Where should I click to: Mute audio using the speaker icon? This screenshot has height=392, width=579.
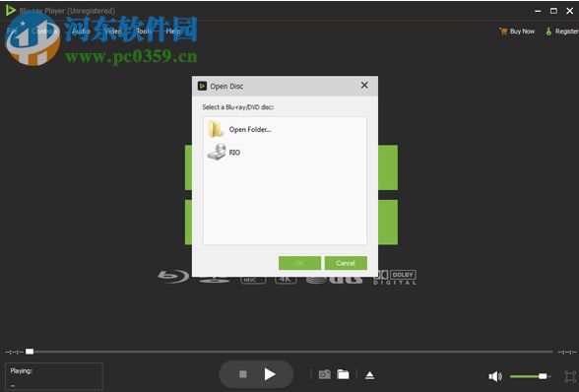[494, 376]
